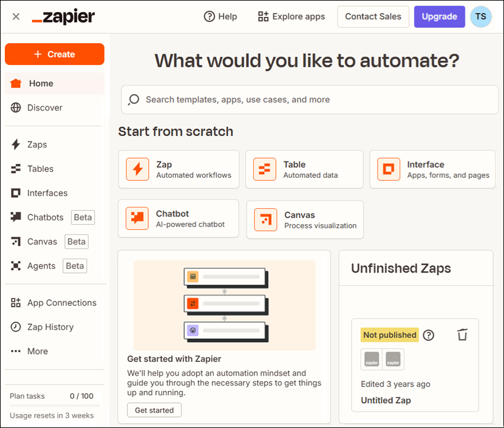Image resolution: width=504 pixels, height=428 pixels.
Task: Click the Beta badge next to Chatbots
Action: [83, 217]
